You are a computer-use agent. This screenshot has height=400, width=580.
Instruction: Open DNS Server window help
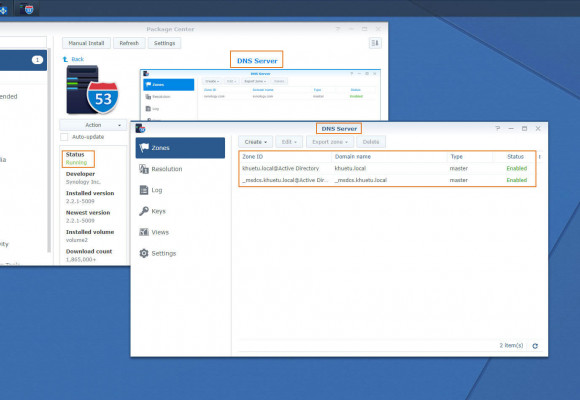[x=498, y=128]
